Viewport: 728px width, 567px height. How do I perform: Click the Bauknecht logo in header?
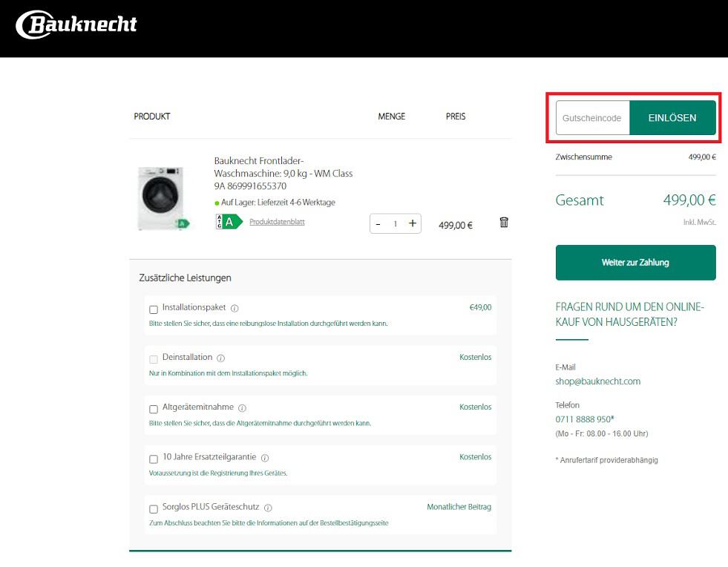[76, 24]
